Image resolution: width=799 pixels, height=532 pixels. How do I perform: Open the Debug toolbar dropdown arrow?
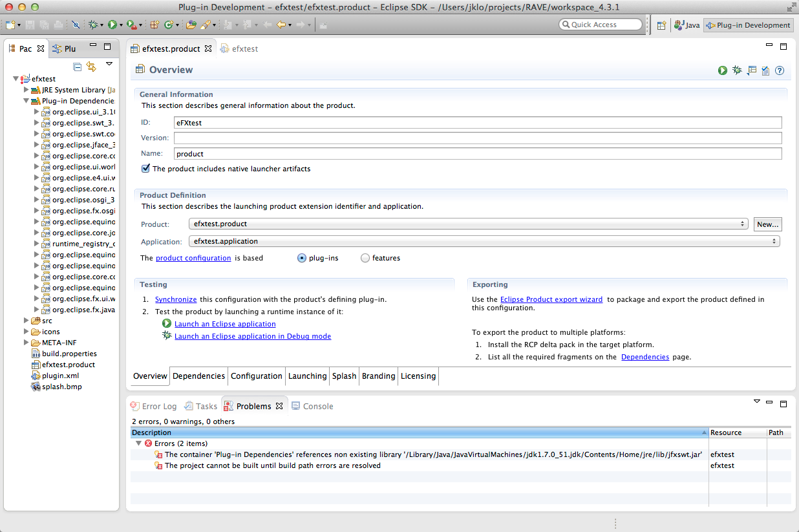pyautogui.click(x=102, y=25)
